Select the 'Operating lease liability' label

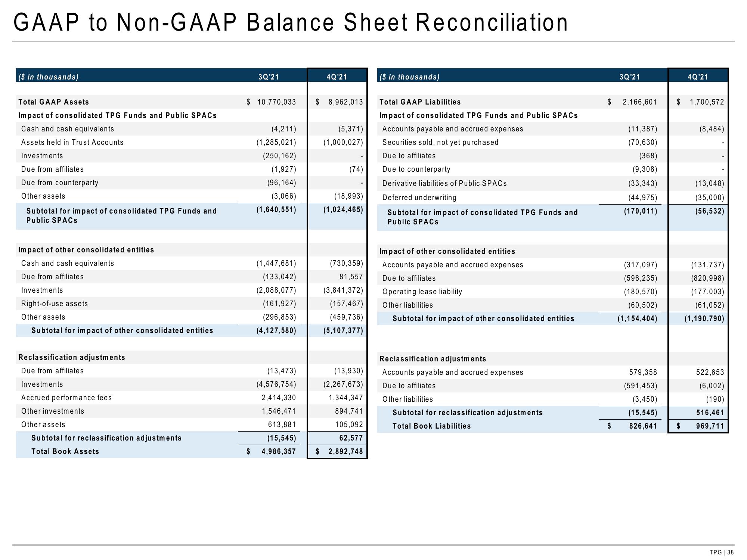point(422,292)
